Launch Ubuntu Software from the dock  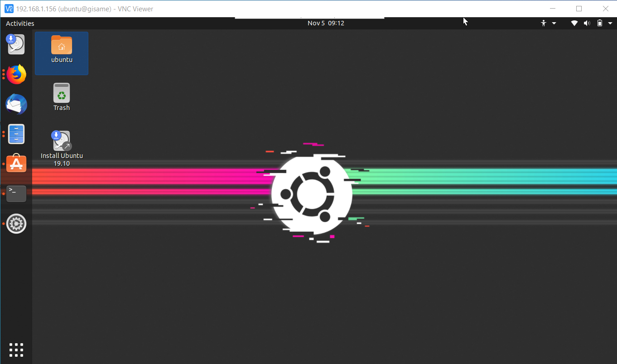[x=16, y=164]
